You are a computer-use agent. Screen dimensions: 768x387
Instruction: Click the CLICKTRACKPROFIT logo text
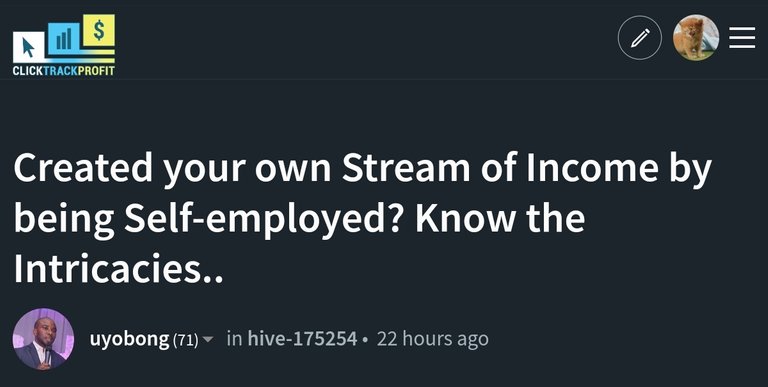(x=64, y=71)
